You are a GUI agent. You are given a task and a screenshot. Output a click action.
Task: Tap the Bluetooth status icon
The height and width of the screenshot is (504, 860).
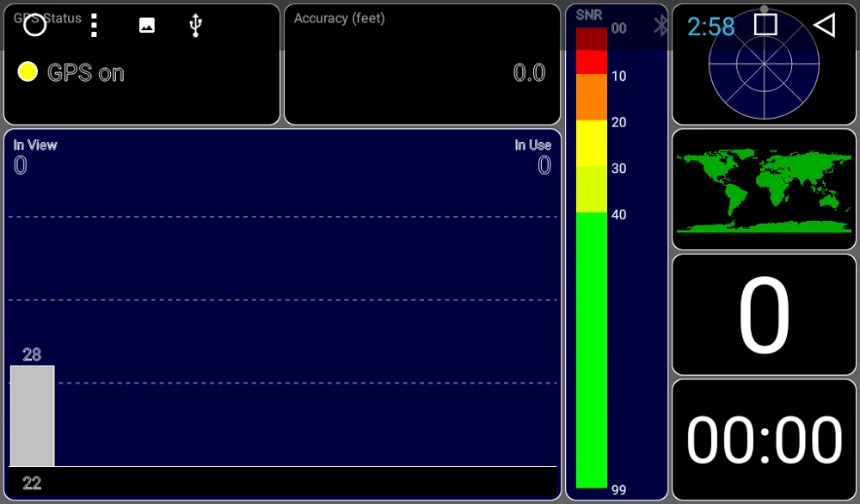tap(660, 25)
